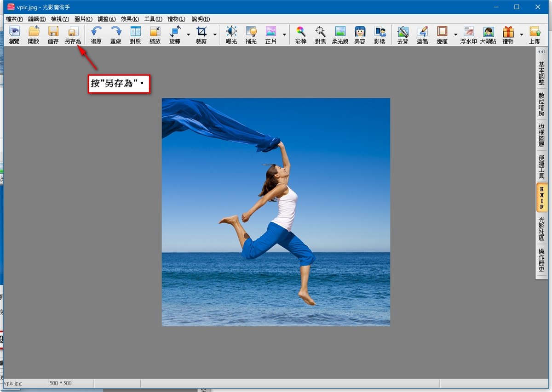Undo with the 復原 icon
This screenshot has width=552, height=392.
click(x=96, y=34)
